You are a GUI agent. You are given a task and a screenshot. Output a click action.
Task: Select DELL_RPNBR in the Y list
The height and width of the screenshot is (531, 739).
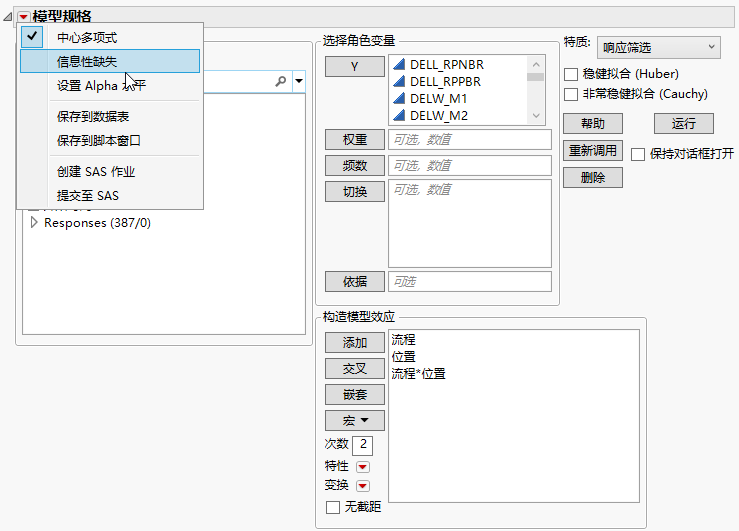pyautogui.click(x=447, y=65)
